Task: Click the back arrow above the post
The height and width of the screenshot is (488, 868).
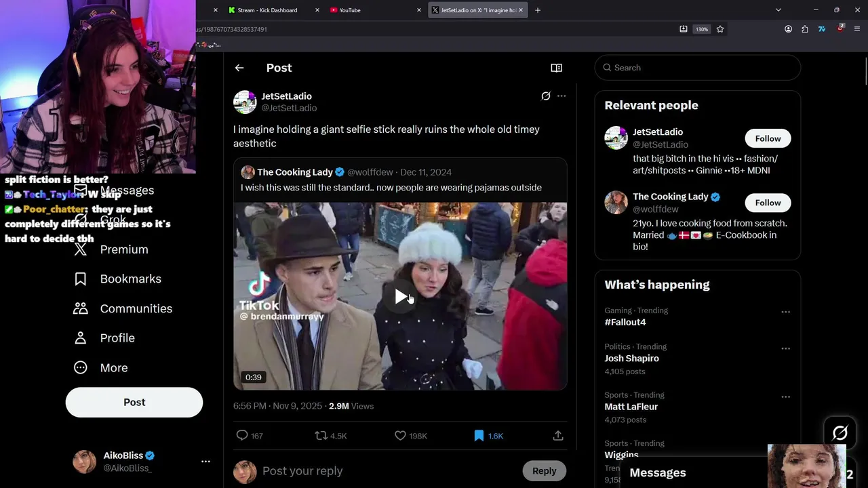Action: pos(239,68)
